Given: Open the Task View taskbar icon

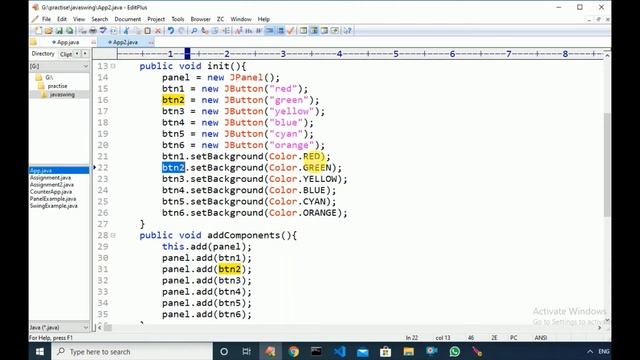Looking at the screenshot, I should pyautogui.click(x=247, y=351).
